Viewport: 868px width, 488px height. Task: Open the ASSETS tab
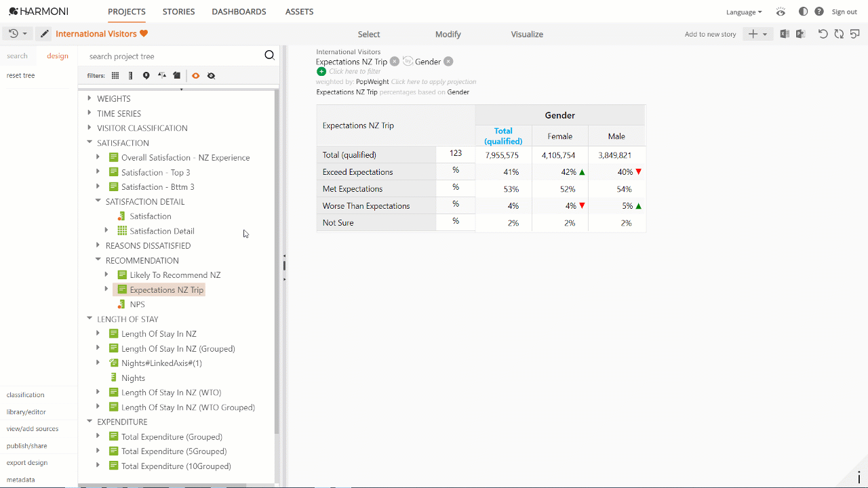[x=299, y=12]
